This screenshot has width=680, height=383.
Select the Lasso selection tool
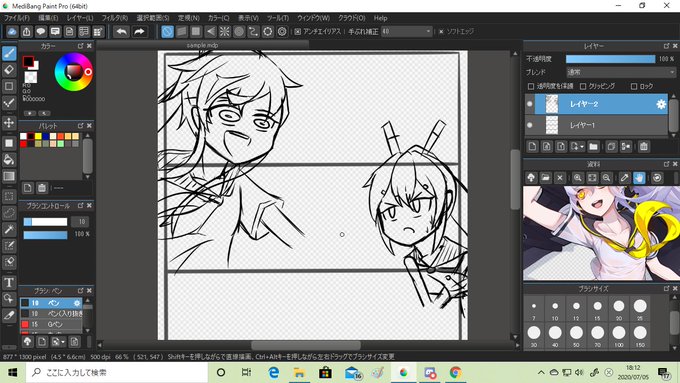pyautogui.click(x=9, y=213)
